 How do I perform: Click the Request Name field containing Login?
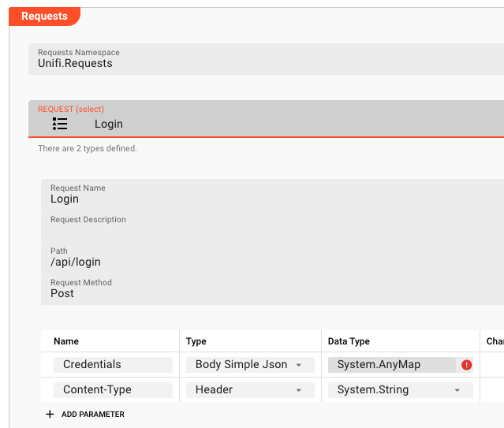[272, 195]
